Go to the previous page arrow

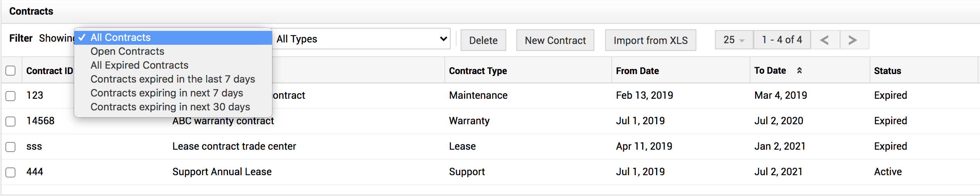coord(825,40)
